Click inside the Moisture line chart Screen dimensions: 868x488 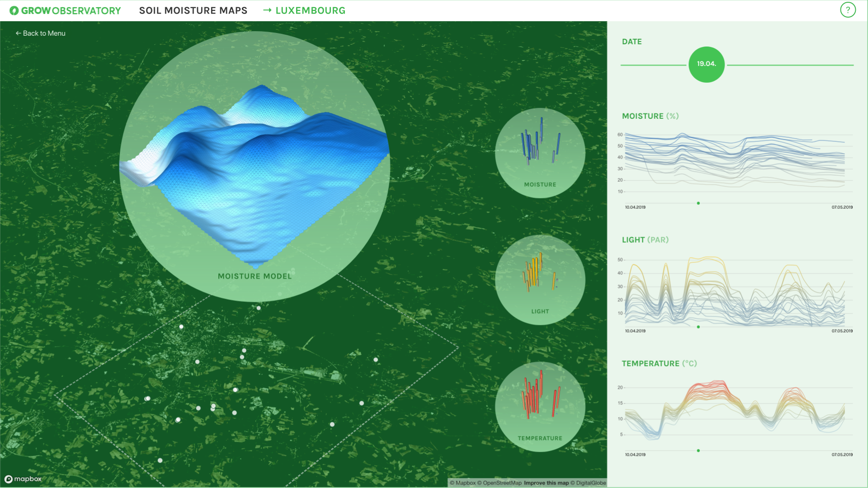pyautogui.click(x=735, y=163)
